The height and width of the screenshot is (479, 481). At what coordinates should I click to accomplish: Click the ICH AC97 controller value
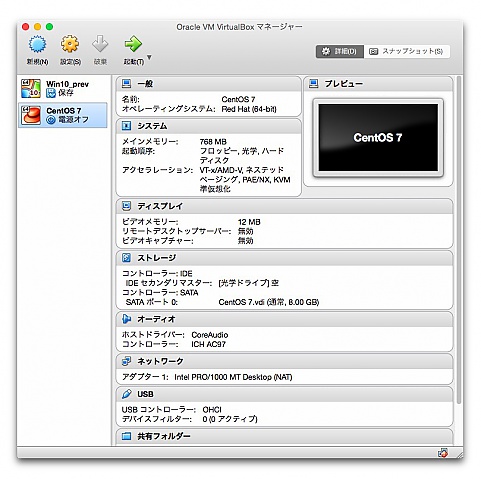pos(208,344)
